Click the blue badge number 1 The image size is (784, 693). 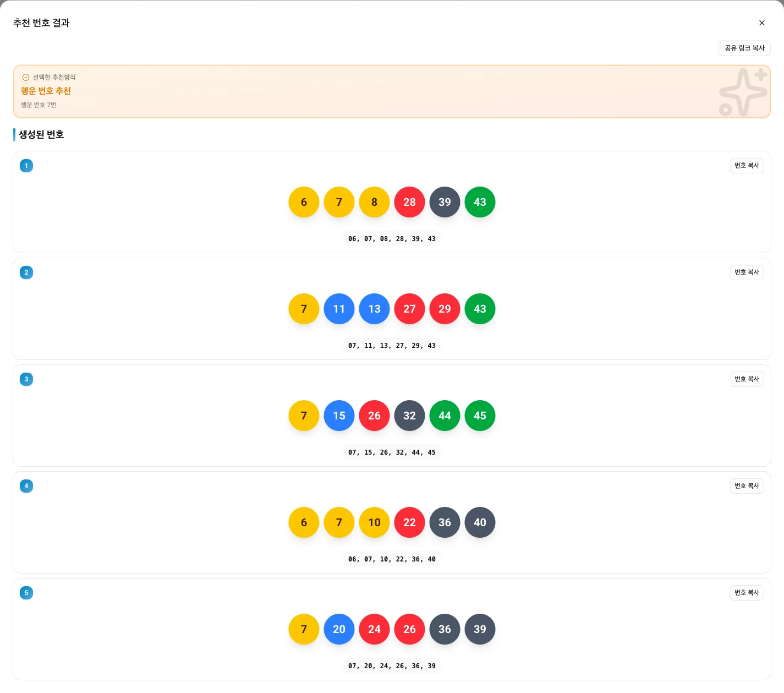[x=26, y=166]
